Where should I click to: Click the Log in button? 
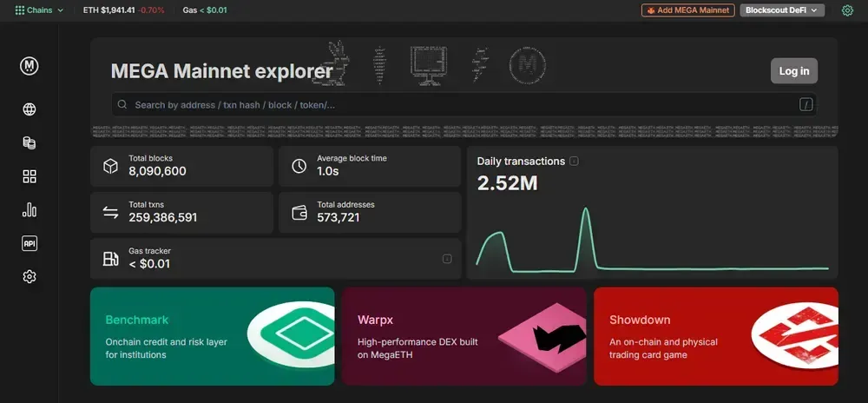[794, 71]
